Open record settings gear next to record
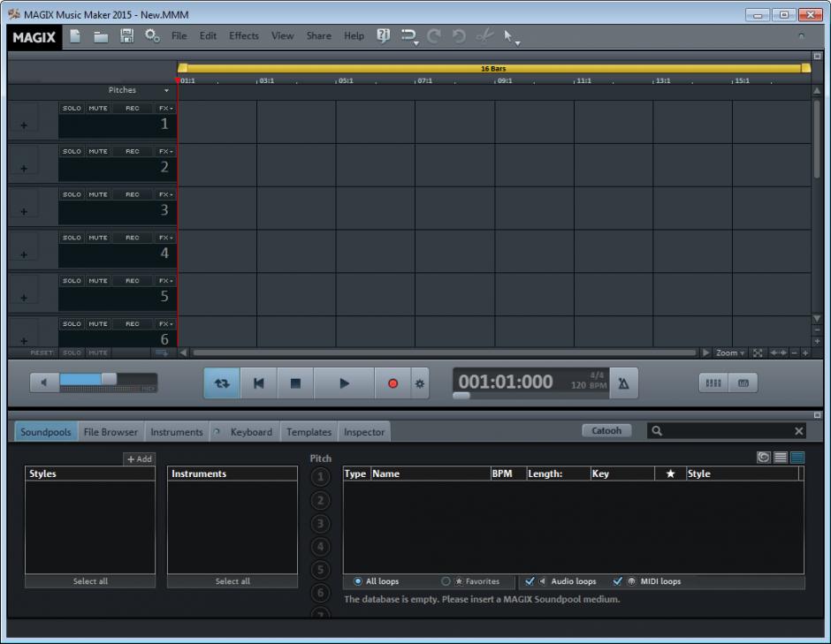Screen dimensions: 831x644 pos(420,383)
